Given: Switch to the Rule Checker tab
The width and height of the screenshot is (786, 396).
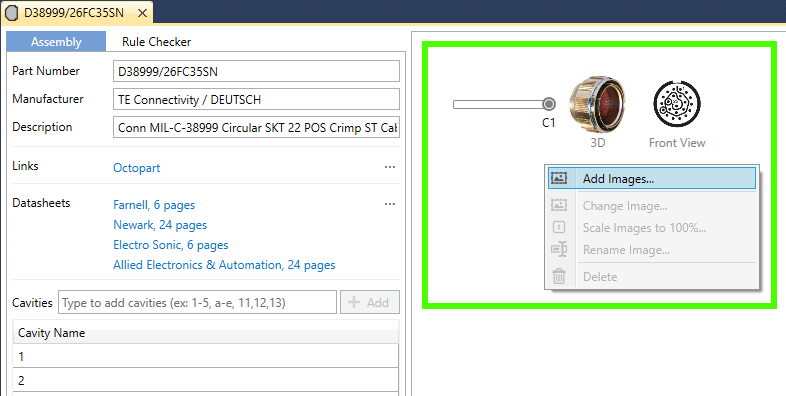Looking at the screenshot, I should point(156,42).
